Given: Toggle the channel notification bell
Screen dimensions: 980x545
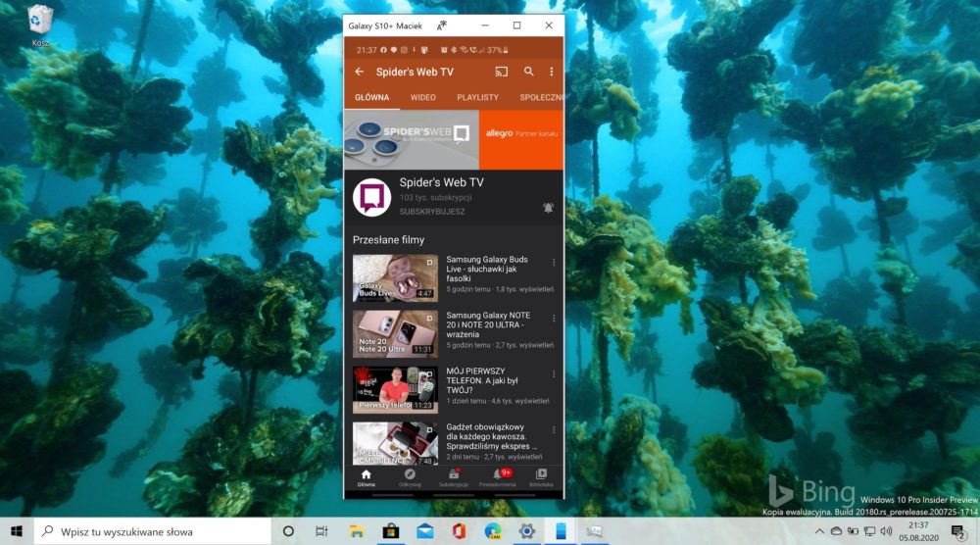Looking at the screenshot, I should (548, 208).
